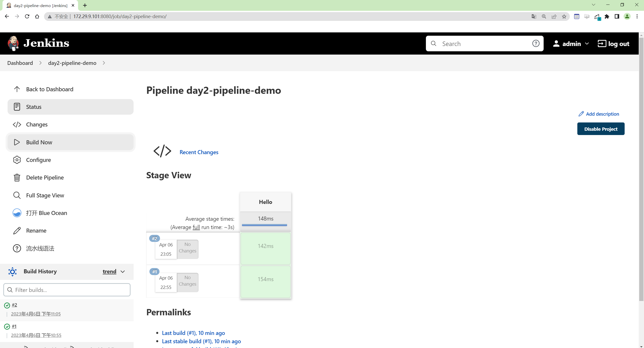Viewport: 644px width, 348px height.
Task: Open the Last stable build (#1) permalink
Action: coord(202,341)
